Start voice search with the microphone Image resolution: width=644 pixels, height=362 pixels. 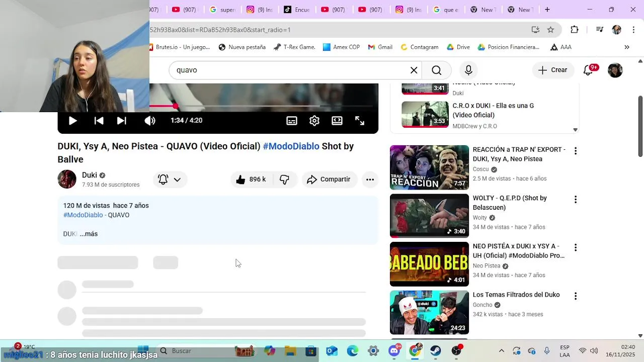coord(468,70)
